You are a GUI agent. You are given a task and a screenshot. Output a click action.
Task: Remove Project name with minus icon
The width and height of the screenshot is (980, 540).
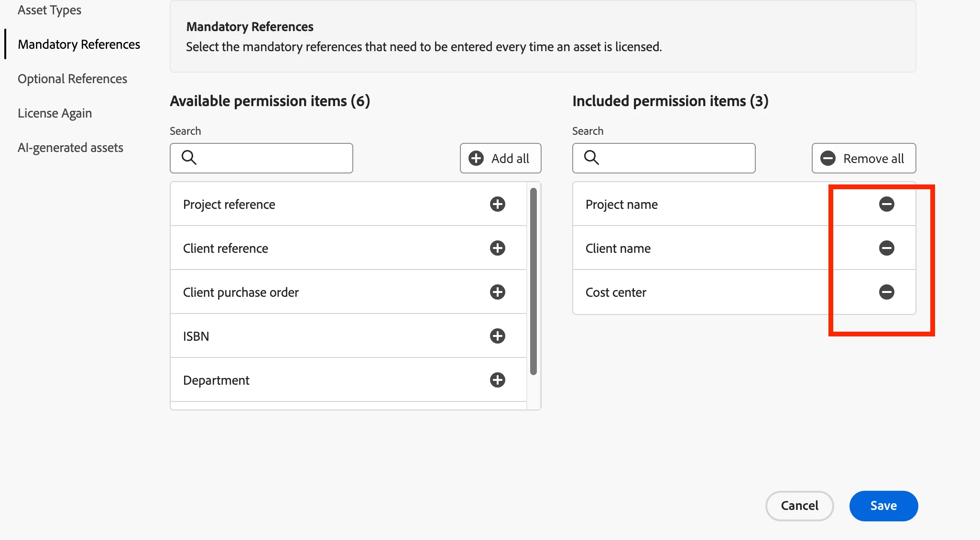click(x=886, y=204)
